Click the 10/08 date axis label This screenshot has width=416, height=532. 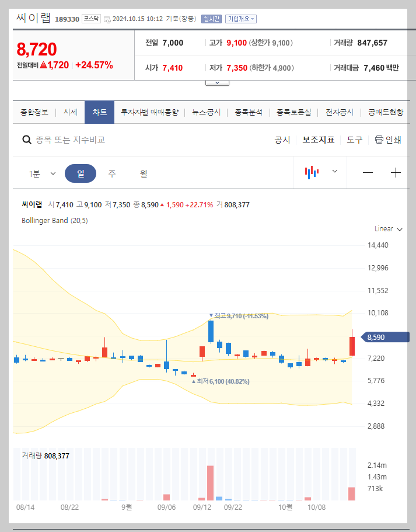pos(316,507)
